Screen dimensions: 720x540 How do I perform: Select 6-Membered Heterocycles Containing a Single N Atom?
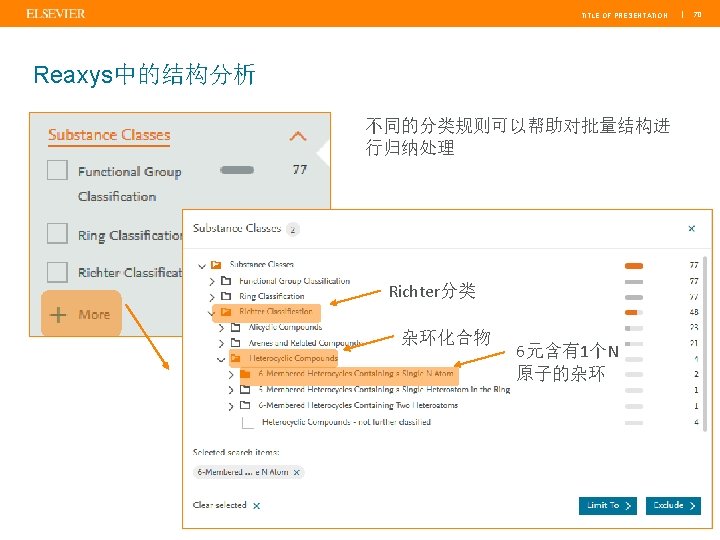355,374
